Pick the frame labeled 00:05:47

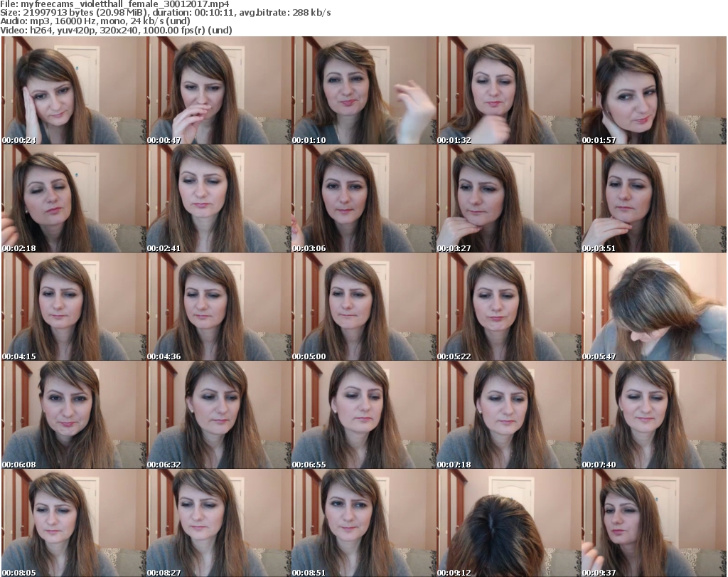tap(654, 307)
